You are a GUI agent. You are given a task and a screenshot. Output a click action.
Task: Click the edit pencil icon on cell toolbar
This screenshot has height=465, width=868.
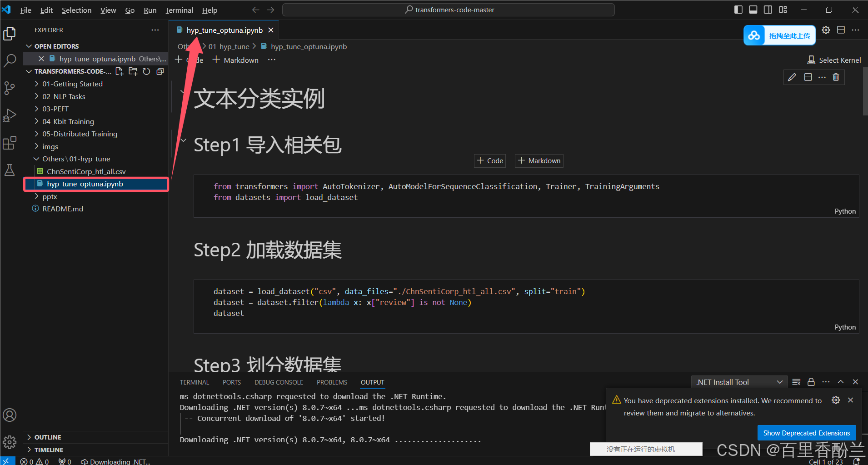(792, 77)
